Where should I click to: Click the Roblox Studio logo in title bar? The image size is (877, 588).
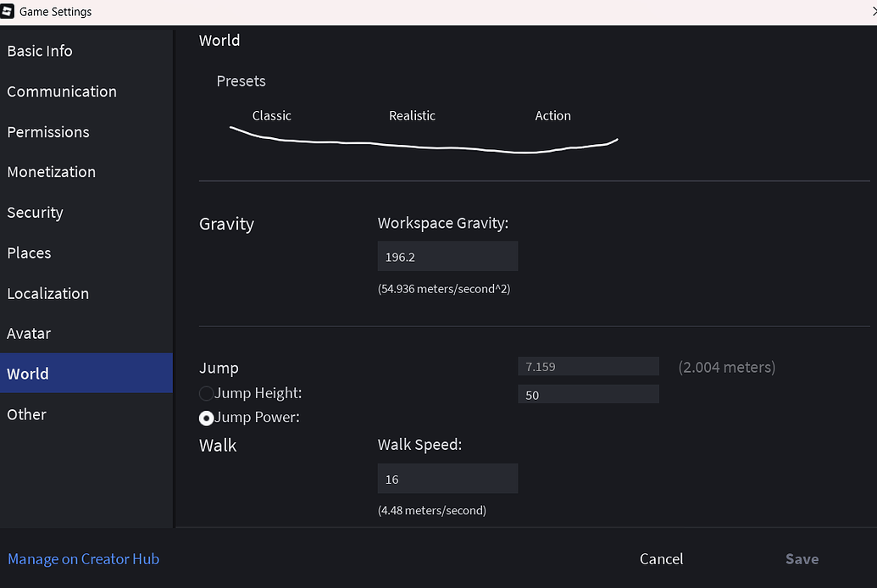7,12
